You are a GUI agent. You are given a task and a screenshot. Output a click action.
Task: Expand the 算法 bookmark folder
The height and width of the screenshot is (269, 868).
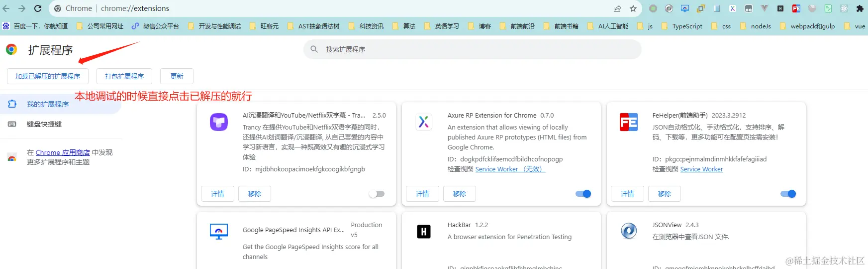(x=404, y=26)
